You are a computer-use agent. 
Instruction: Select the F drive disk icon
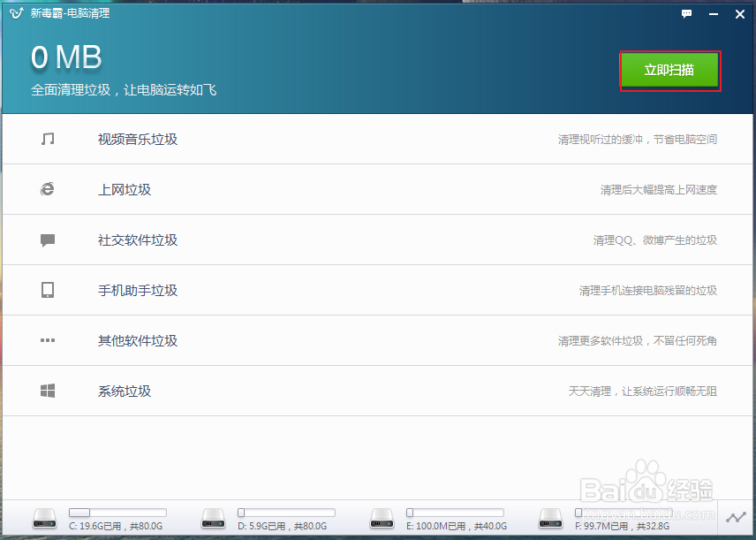coord(550,516)
